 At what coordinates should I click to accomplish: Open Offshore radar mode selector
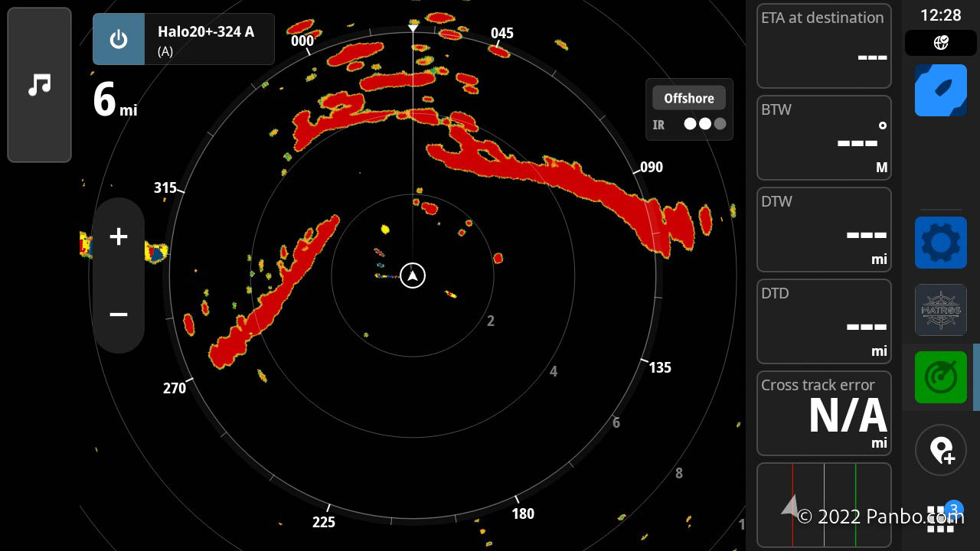(x=688, y=98)
